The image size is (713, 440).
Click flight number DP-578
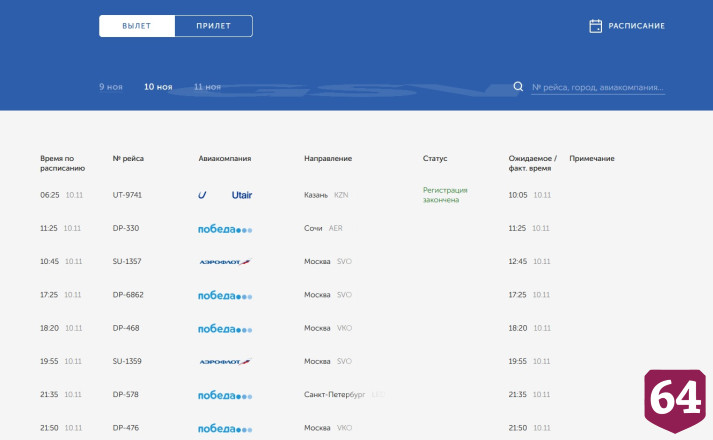tap(126, 394)
